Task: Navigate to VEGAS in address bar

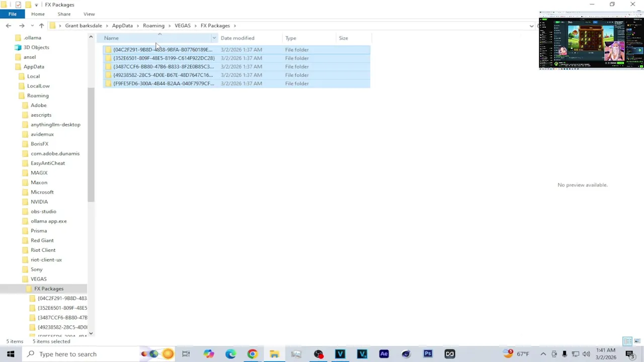Action: pos(183,26)
